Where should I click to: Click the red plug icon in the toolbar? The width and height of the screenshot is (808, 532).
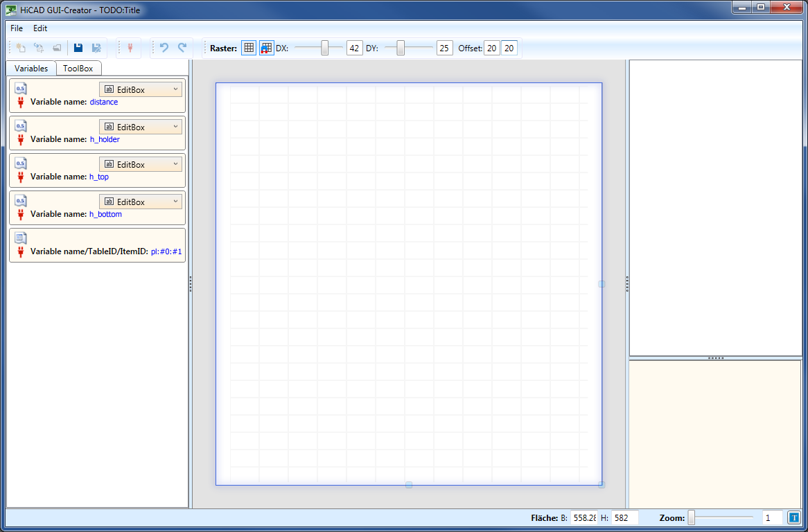[129, 48]
